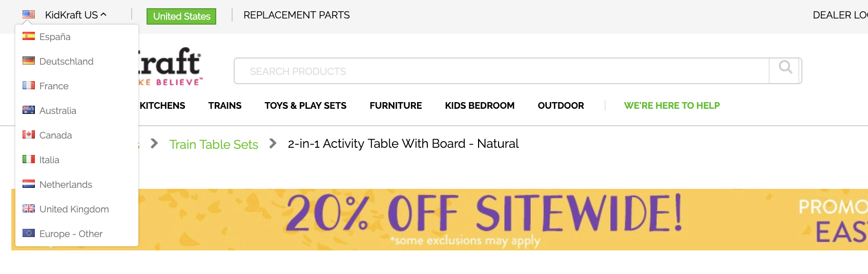Screen dimensions: 868x274
Task: Click the Spain flag icon
Action: pyautogui.click(x=29, y=36)
